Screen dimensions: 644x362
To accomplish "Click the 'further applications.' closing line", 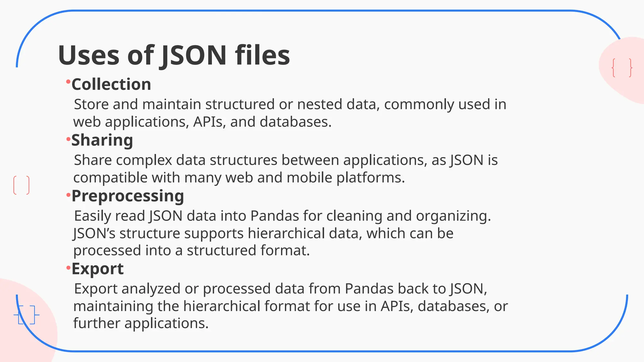I will click(141, 323).
